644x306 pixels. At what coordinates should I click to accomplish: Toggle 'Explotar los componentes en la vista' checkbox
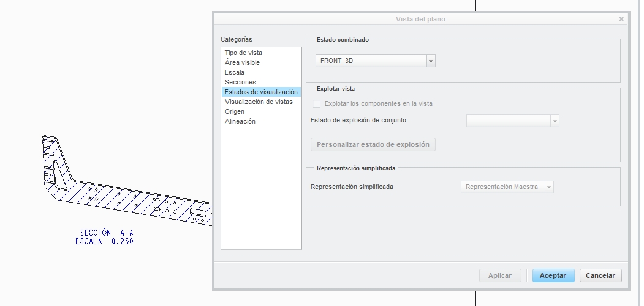[x=316, y=104]
